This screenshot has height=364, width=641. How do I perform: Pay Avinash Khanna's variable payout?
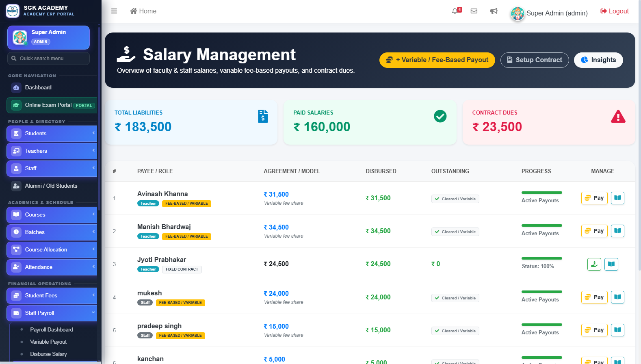coord(594,198)
